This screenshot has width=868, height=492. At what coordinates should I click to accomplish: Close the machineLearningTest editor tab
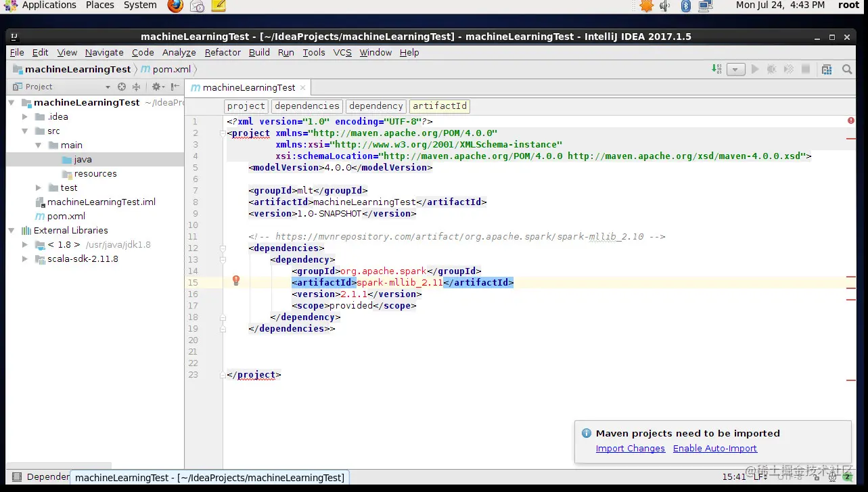303,87
